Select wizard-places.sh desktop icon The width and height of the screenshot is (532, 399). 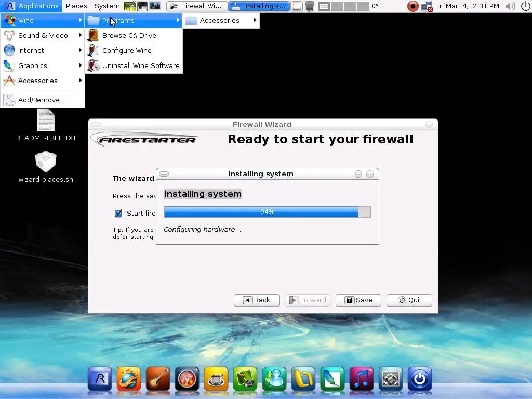pos(46,167)
